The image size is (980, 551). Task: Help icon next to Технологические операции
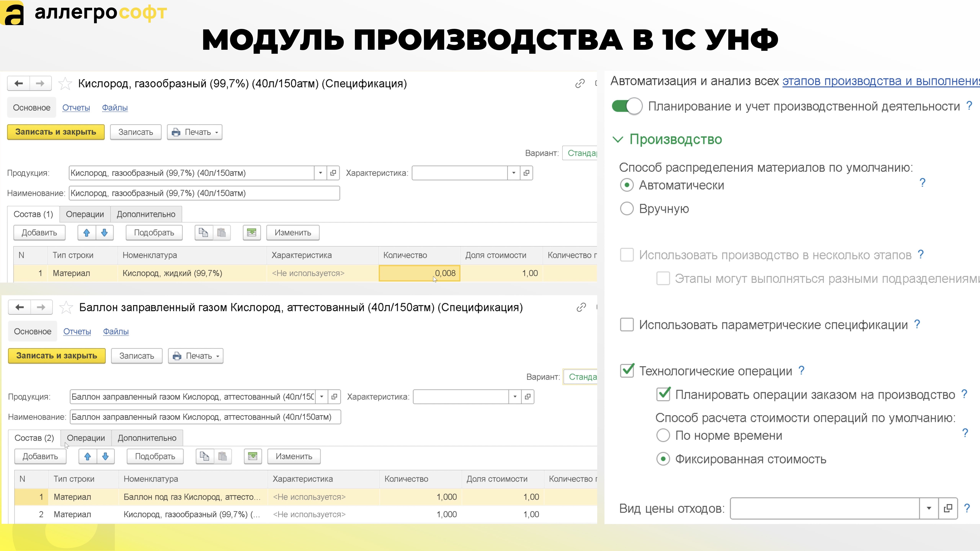click(x=802, y=370)
